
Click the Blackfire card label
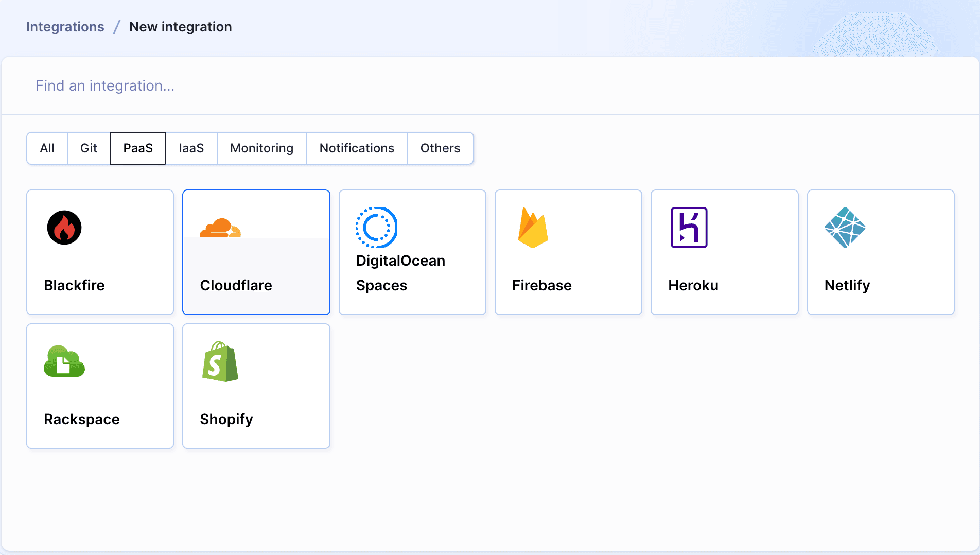click(74, 285)
